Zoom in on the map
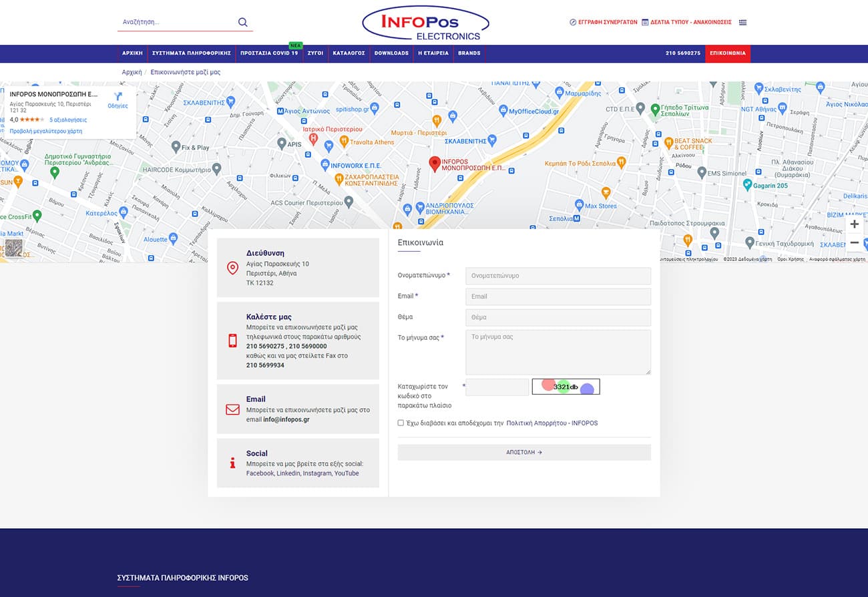The image size is (868, 597). coord(854,224)
